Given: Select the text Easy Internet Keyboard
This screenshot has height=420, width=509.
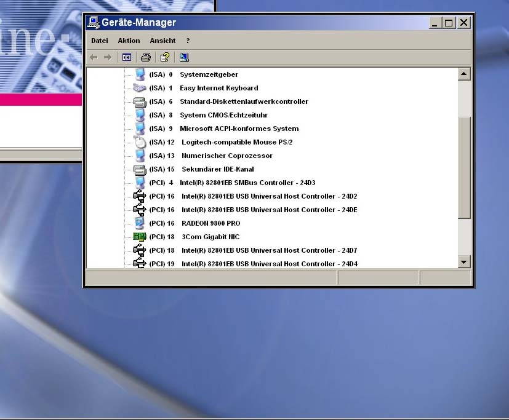Looking at the screenshot, I should tap(219, 88).
